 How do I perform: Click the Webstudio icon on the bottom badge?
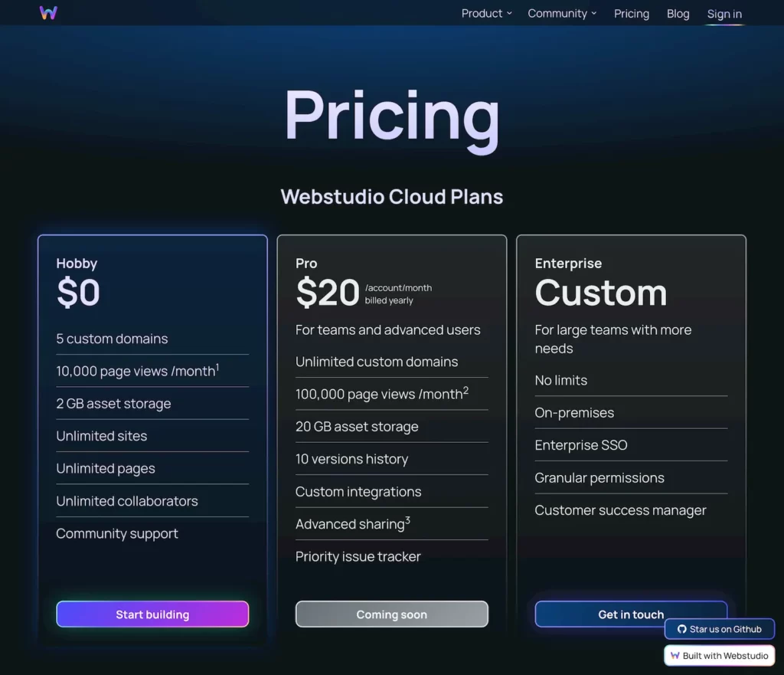click(677, 655)
